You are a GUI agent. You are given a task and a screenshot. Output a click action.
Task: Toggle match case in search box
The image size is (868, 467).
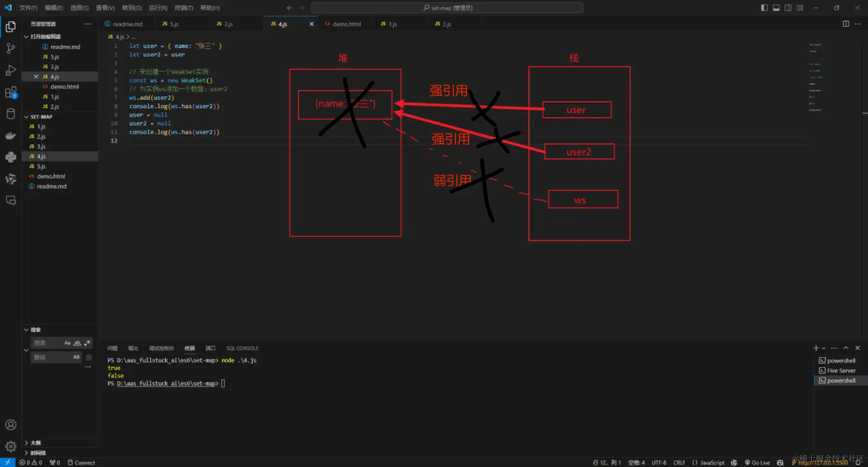(x=67, y=343)
